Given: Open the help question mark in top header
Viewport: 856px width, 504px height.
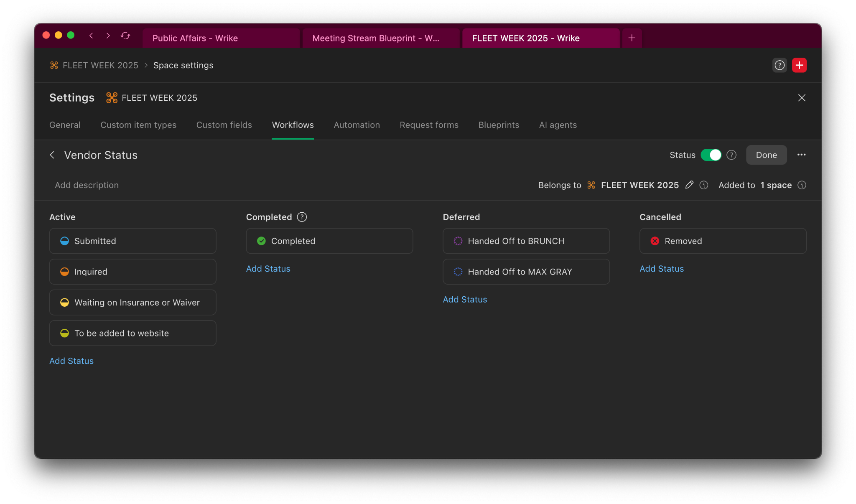Looking at the screenshot, I should [x=780, y=65].
